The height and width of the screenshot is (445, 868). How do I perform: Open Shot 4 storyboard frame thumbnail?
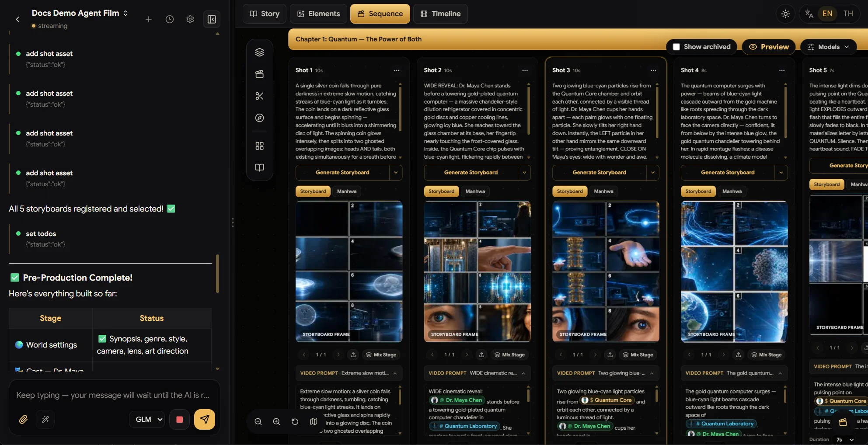click(734, 271)
